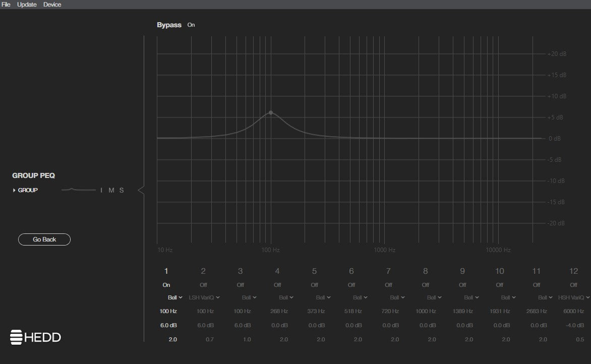Click the GROUP EQ curve thumbnail
The image size is (591, 364).
(x=78, y=190)
